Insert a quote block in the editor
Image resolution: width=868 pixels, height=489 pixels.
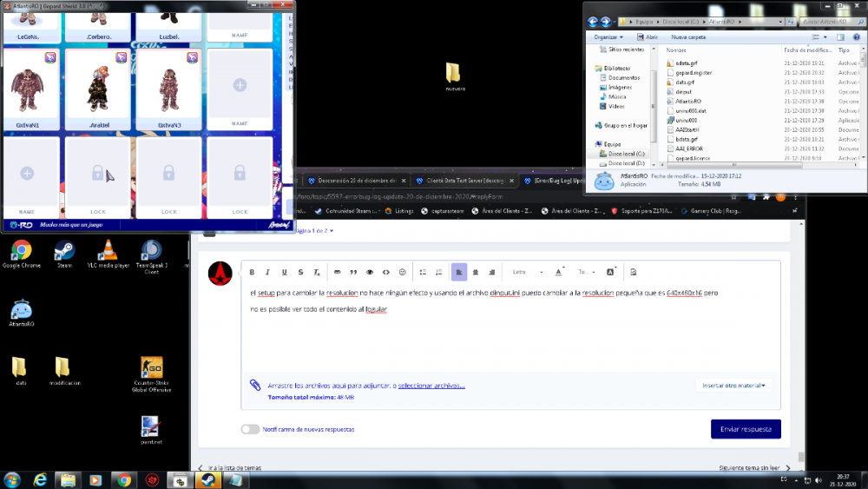coord(353,272)
